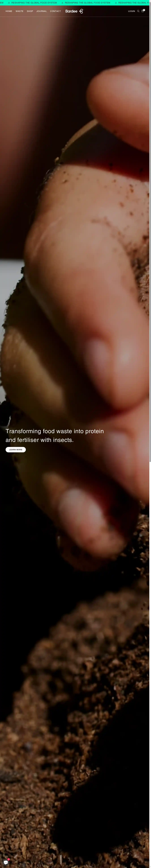151x868 pixels.
Task: Open the shopping cart icon
Action: tap(143, 11)
